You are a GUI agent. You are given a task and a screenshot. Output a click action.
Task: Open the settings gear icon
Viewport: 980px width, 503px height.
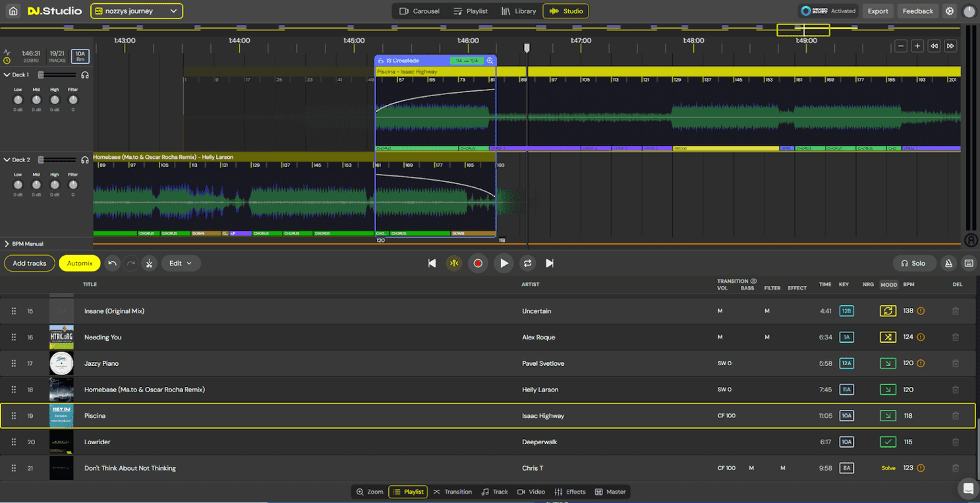click(x=949, y=11)
